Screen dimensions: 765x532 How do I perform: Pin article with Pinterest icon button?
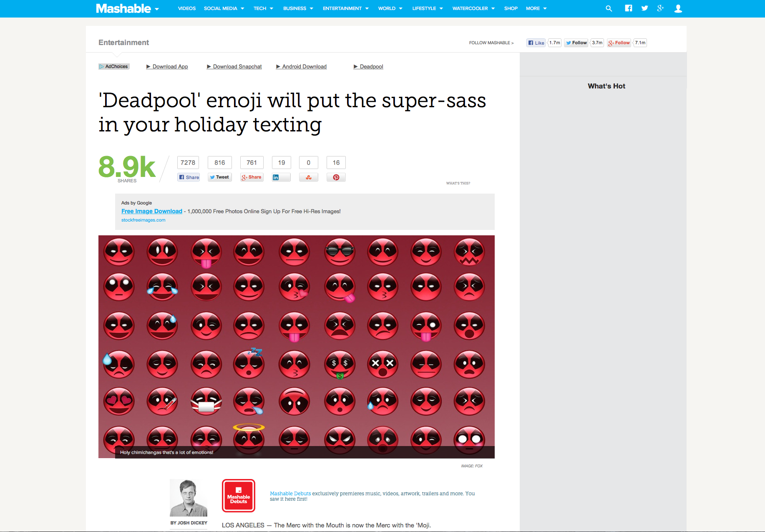point(336,177)
